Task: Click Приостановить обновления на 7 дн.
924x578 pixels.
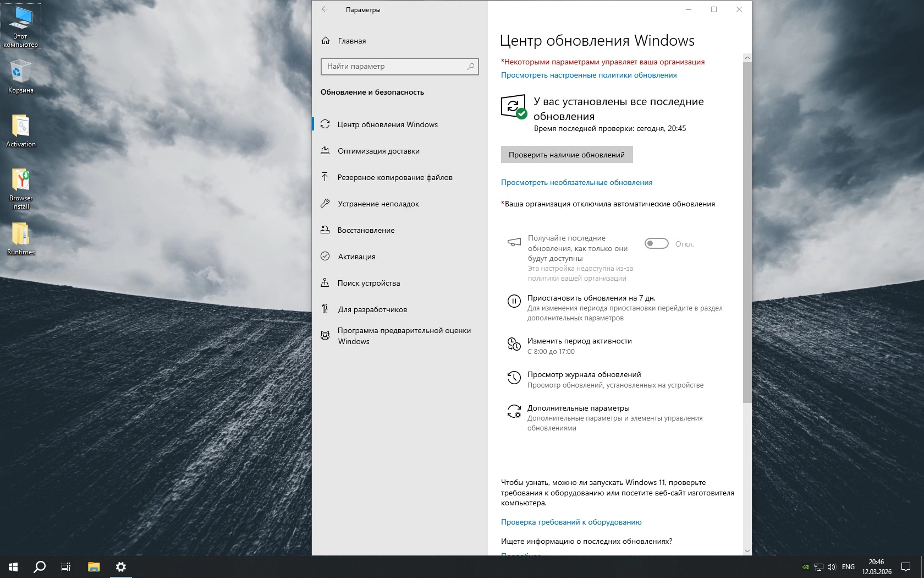Action: point(591,298)
